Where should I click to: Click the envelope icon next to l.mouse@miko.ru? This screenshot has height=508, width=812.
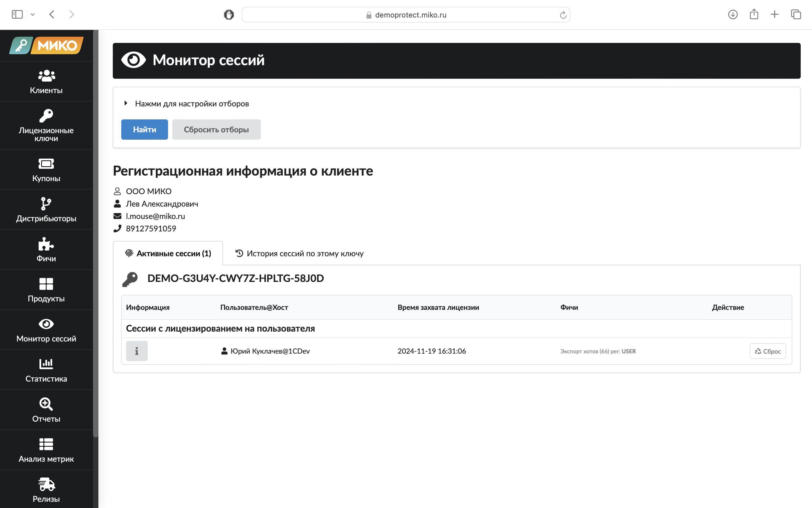(x=117, y=216)
